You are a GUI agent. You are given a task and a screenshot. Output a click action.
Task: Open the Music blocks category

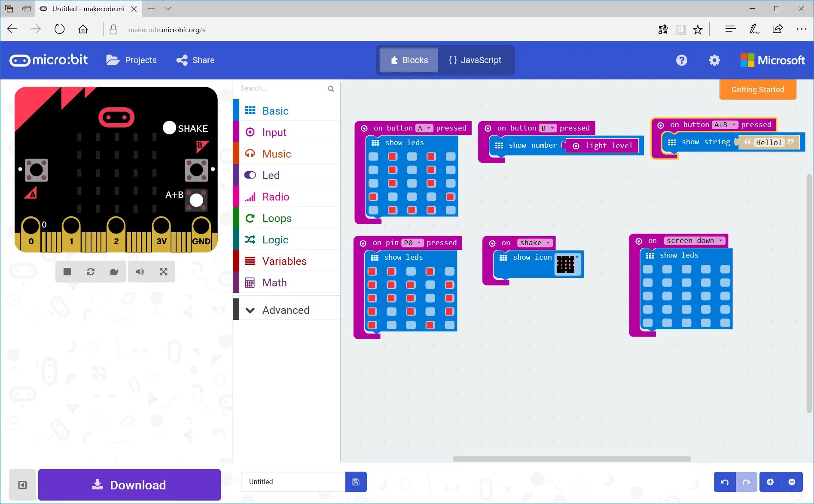[x=276, y=153]
